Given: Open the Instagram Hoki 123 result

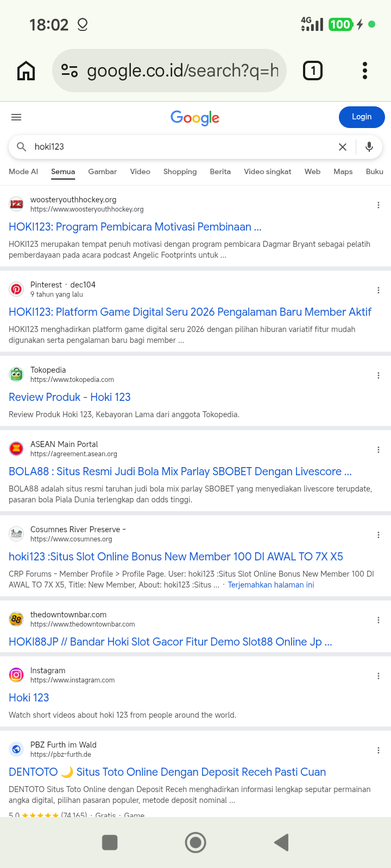Looking at the screenshot, I should pyautogui.click(x=29, y=698).
